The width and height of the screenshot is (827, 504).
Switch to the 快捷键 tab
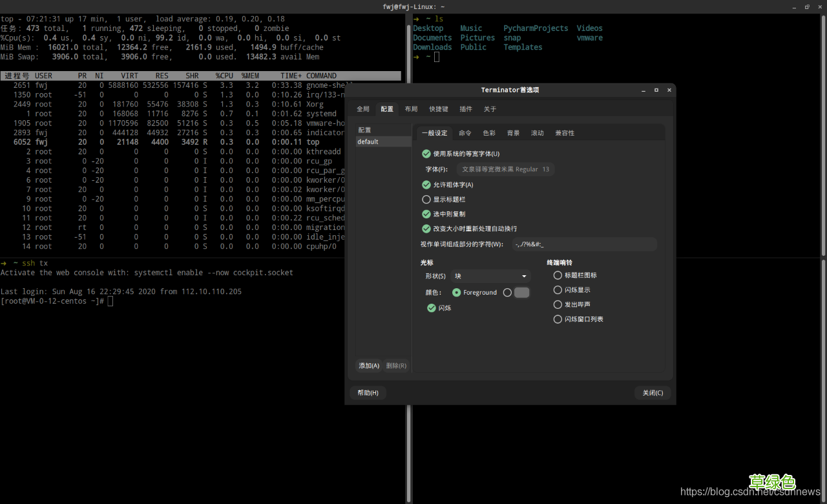pyautogui.click(x=439, y=109)
